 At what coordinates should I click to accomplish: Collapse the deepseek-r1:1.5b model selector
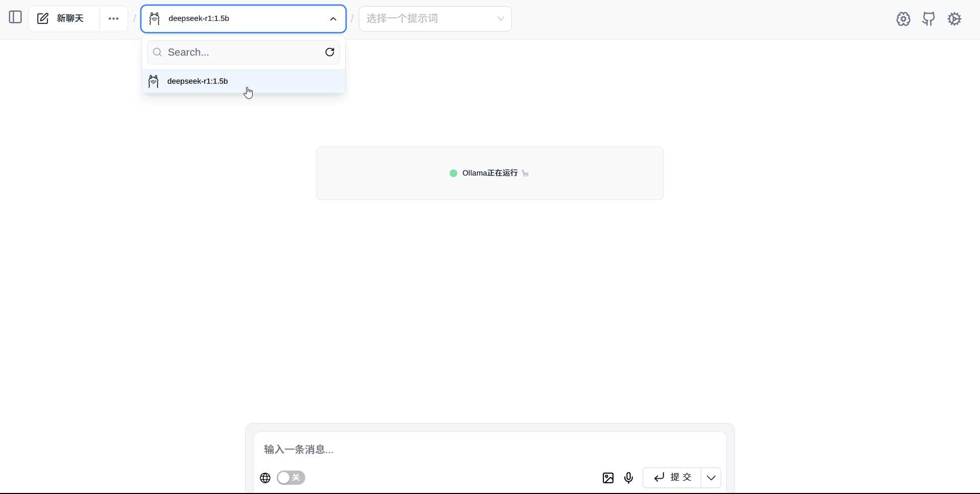[243, 19]
